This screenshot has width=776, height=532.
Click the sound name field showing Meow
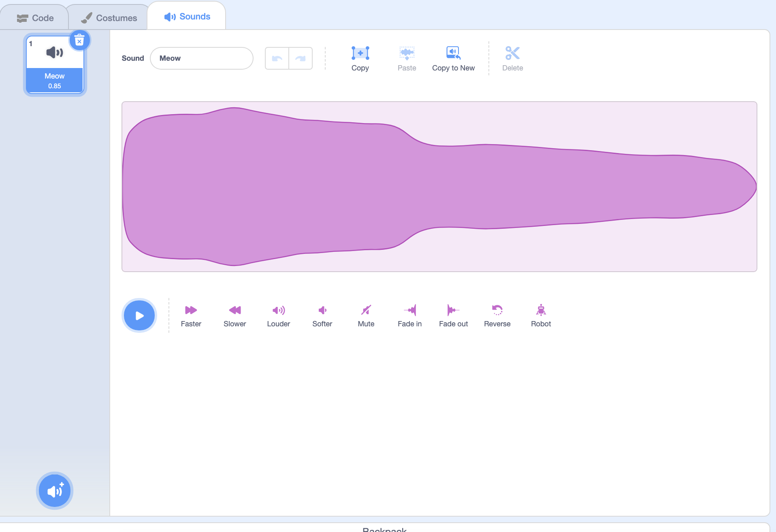(201, 58)
